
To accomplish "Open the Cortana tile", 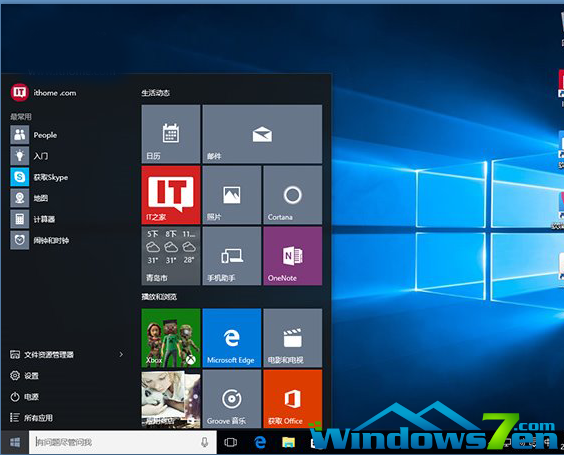I will 292,195.
